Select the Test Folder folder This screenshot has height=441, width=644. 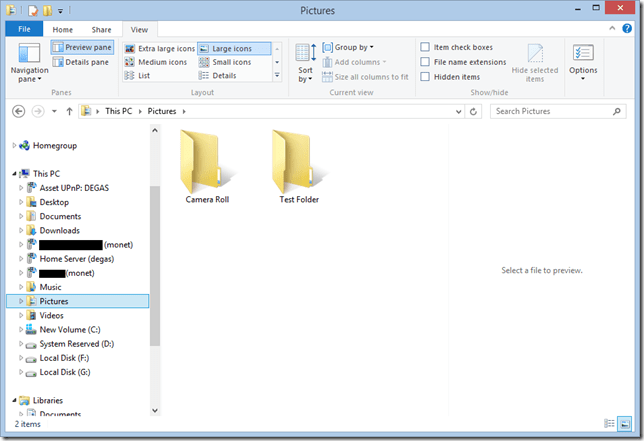pos(299,167)
